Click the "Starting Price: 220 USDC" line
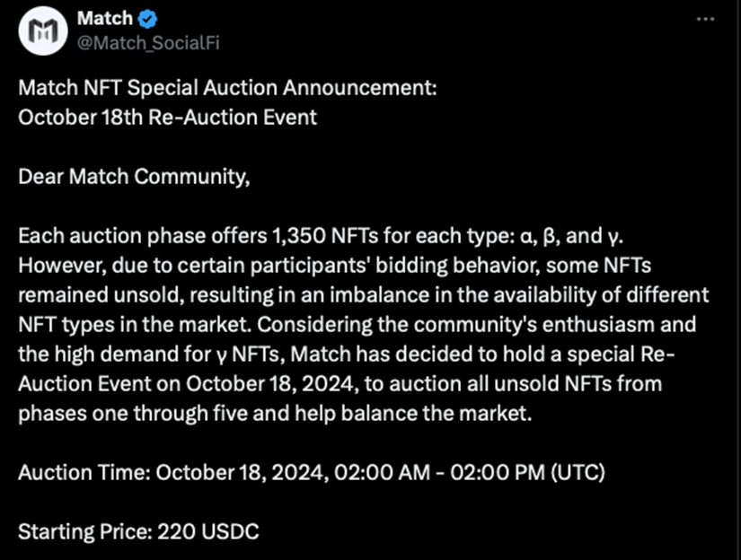Screen dimensions: 741x560 (138, 531)
